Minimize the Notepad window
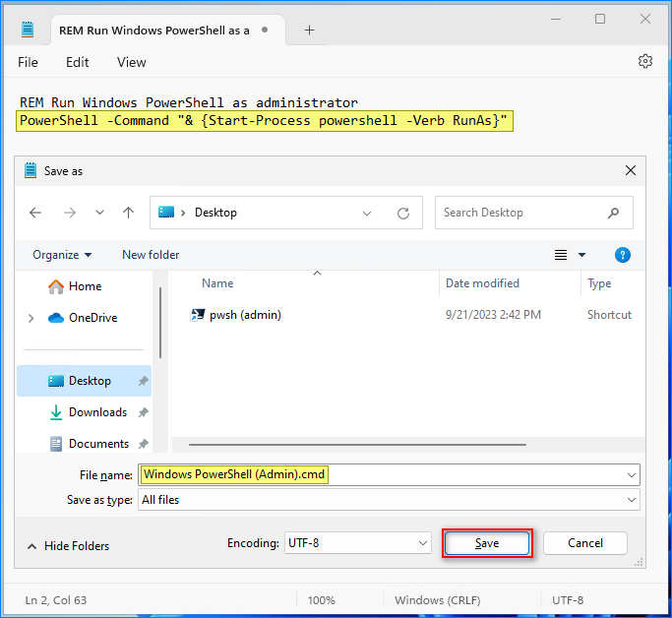This screenshot has width=672, height=618. coord(556,20)
